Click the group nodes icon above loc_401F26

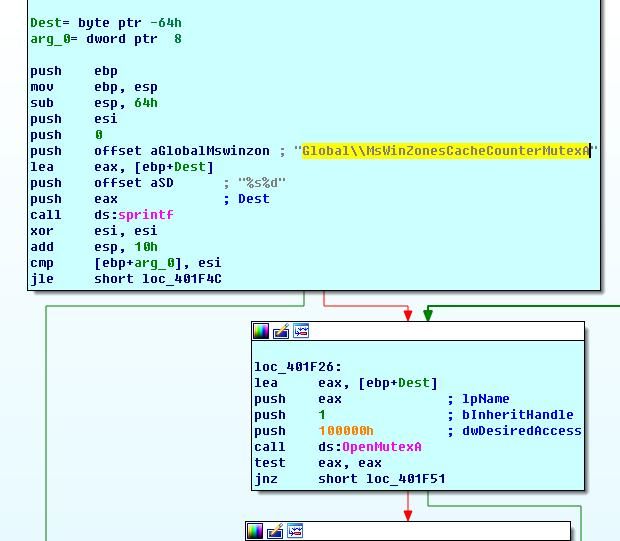pyautogui.click(x=301, y=331)
